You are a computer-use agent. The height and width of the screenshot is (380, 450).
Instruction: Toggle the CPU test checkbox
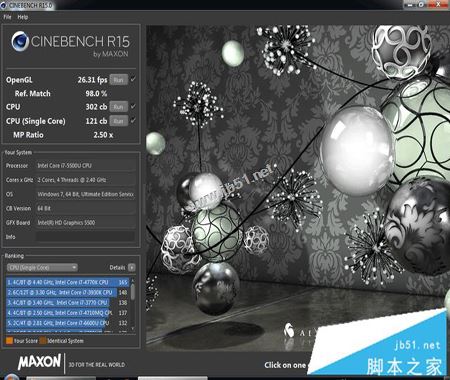point(133,107)
